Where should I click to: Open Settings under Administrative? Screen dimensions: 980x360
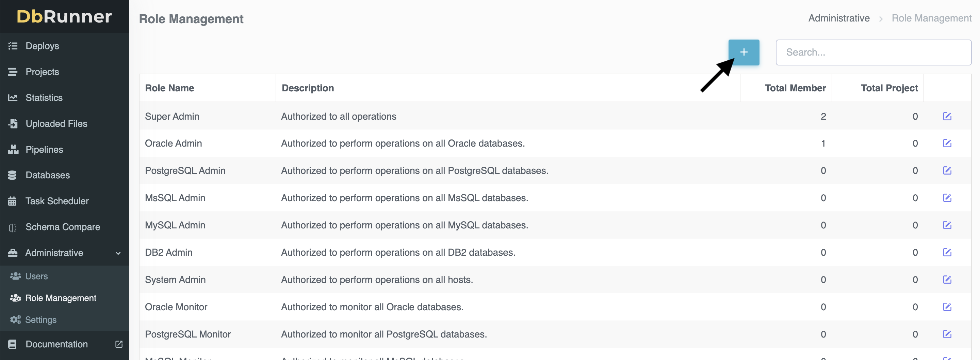click(x=40, y=320)
